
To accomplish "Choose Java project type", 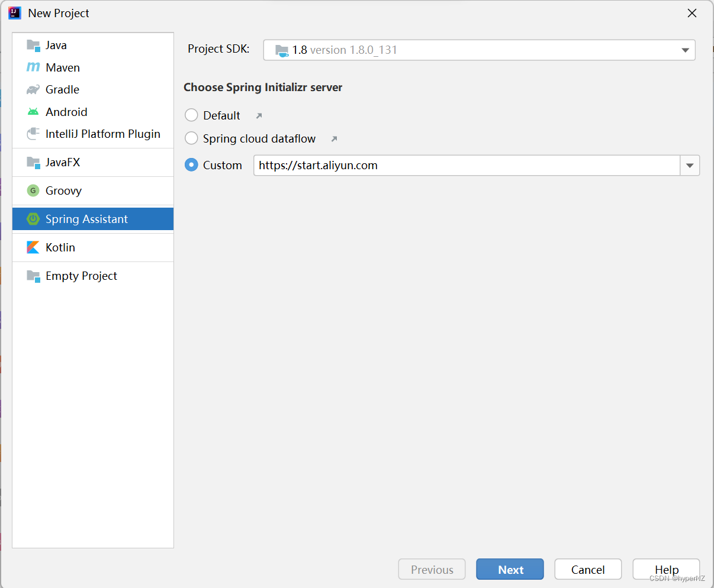I will (93, 46).
